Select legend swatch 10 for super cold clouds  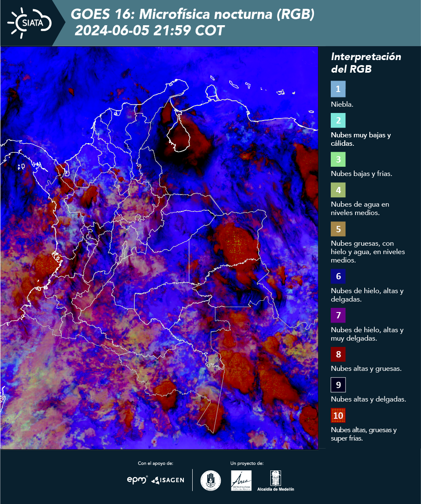tap(338, 416)
